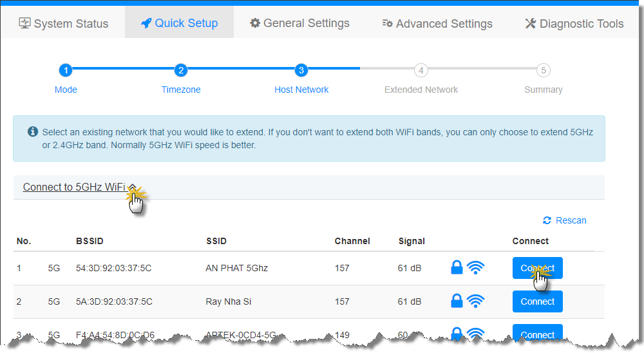The image size is (644, 353).
Task: Click the info icon in the blue notice
Action: coord(33,131)
